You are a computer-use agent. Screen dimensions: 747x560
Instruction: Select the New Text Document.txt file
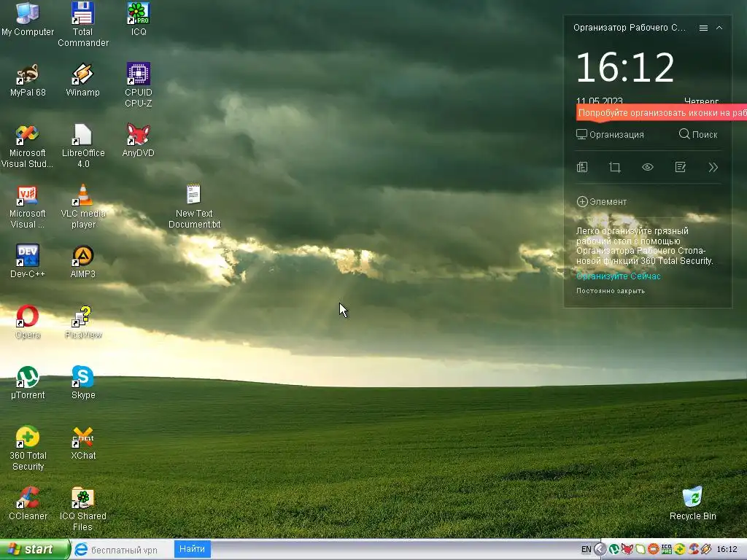point(194,206)
